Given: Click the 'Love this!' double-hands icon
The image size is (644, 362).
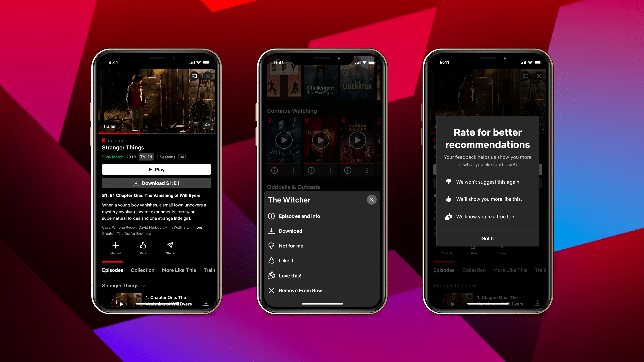Looking at the screenshot, I should [x=271, y=276].
